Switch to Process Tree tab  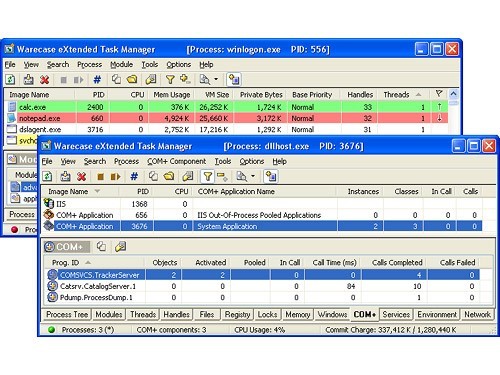(67, 314)
